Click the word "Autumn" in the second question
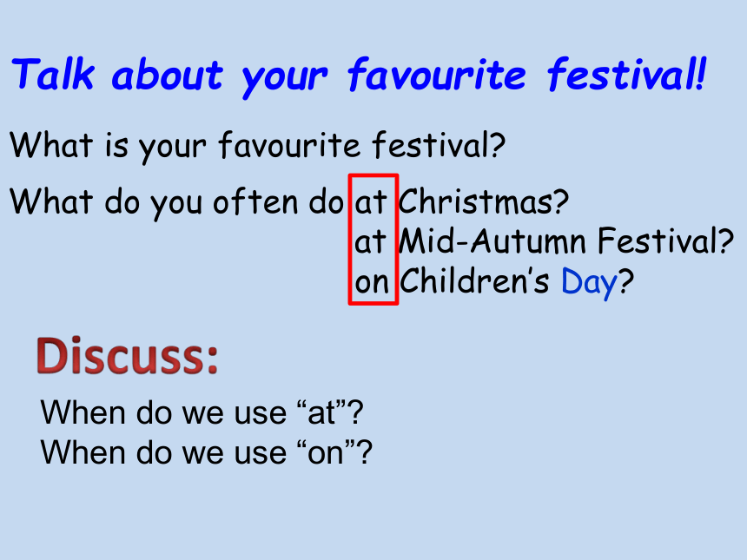747x560 pixels. tap(528, 241)
